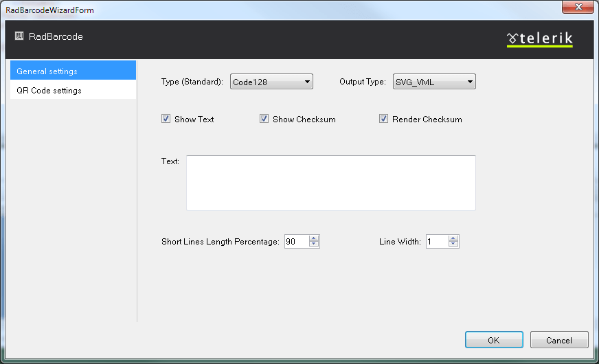
Task: Click the 'RadBarcode' header title
Action: pyautogui.click(x=56, y=36)
